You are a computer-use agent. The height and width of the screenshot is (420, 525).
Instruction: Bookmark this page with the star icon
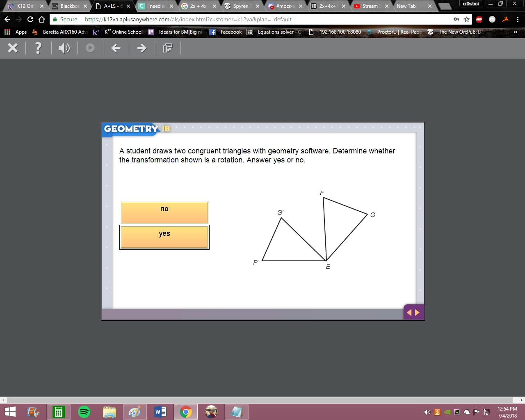(467, 19)
